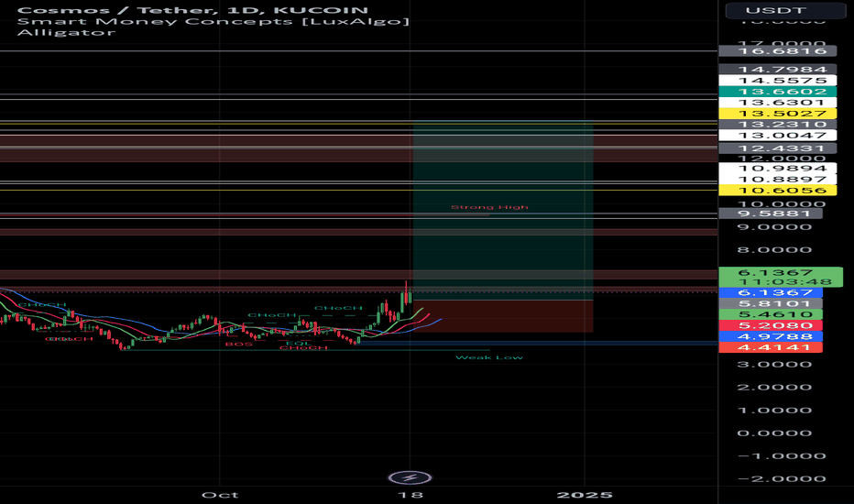Click the EQL structure label
854x504 pixels.
coord(298,344)
